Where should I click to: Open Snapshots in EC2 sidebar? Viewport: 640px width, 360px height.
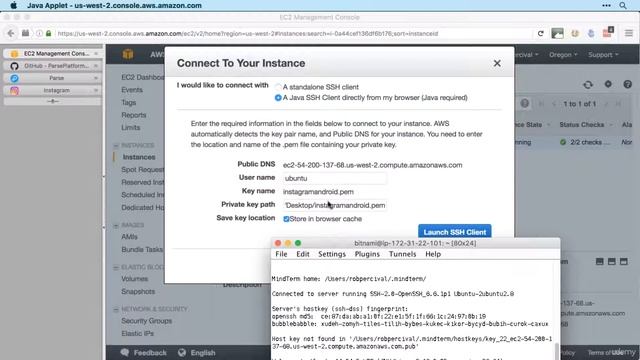point(138,291)
